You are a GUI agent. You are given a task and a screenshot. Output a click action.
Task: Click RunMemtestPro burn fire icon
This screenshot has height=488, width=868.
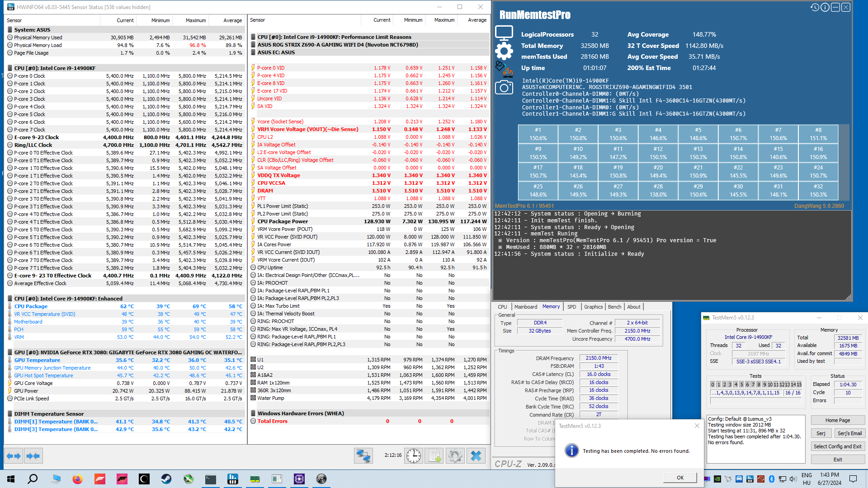(x=504, y=69)
